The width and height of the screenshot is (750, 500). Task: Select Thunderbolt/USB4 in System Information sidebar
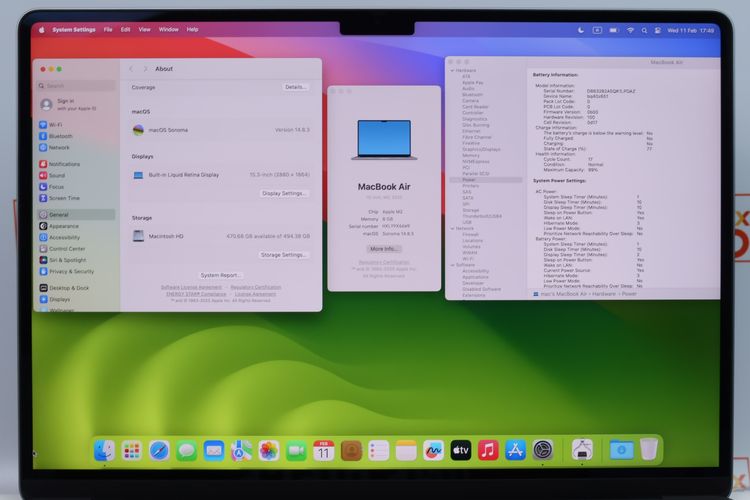point(482,216)
